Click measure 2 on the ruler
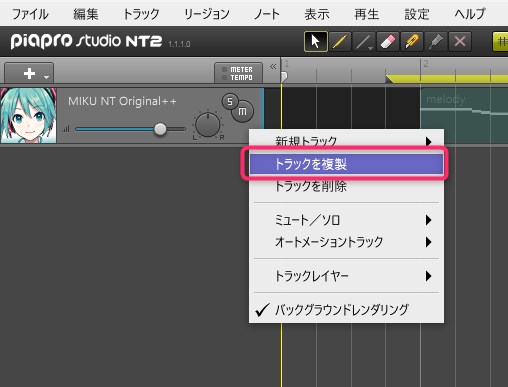 pyautogui.click(x=426, y=64)
